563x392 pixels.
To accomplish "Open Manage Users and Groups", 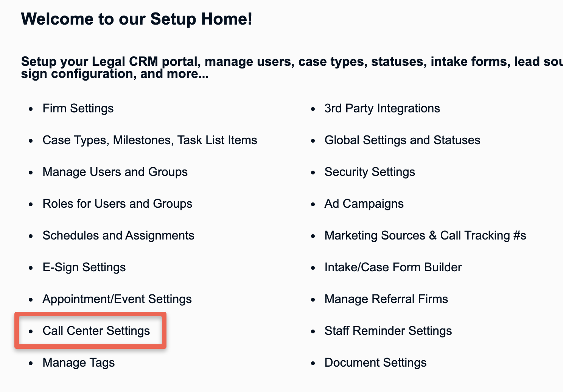I will click(115, 172).
